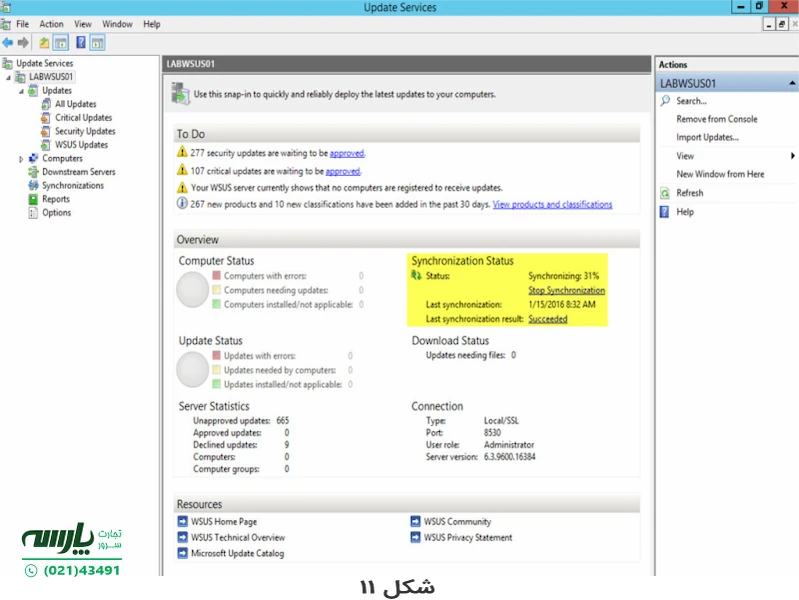Open Security Updates view
This screenshot has height=600, width=799.
[x=85, y=131]
